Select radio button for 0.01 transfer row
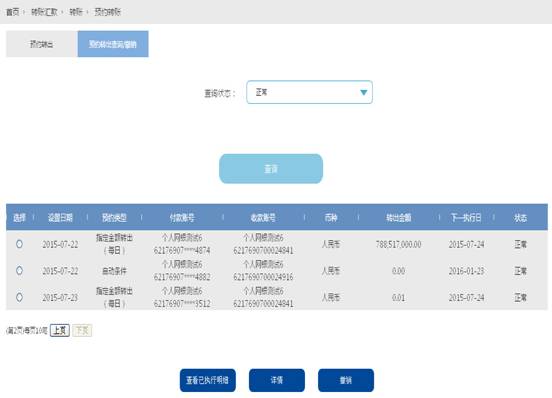 19,297
